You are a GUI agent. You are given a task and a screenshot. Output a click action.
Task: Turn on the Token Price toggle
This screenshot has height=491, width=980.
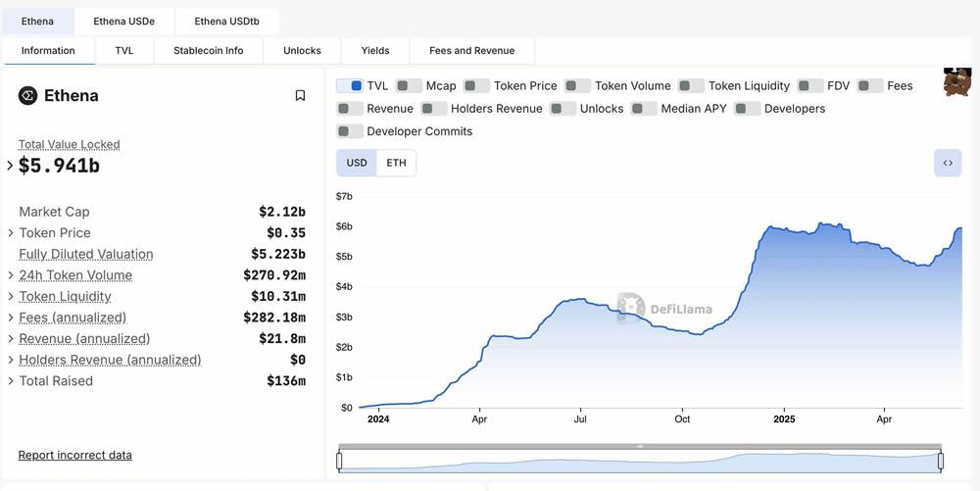click(x=477, y=86)
